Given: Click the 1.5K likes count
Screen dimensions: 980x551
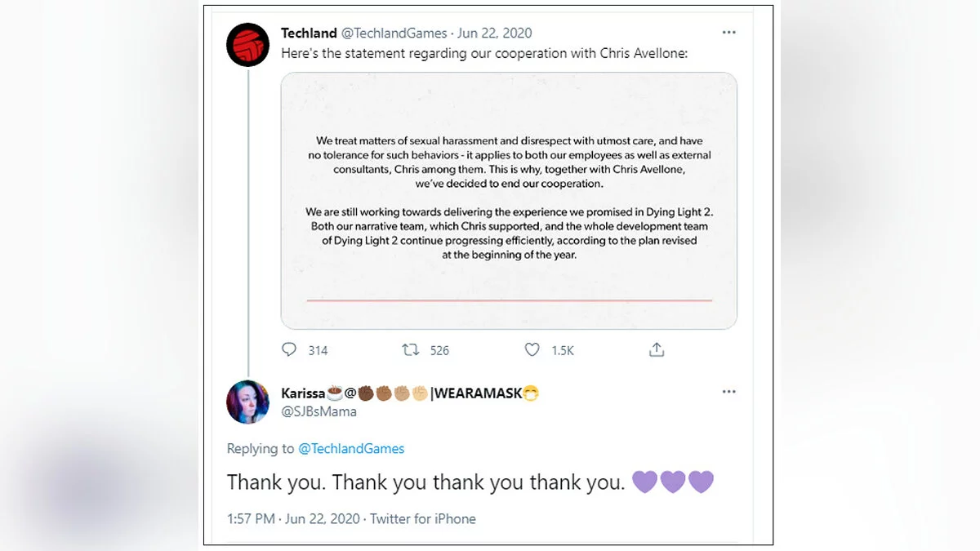Looking at the screenshot, I should 563,350.
